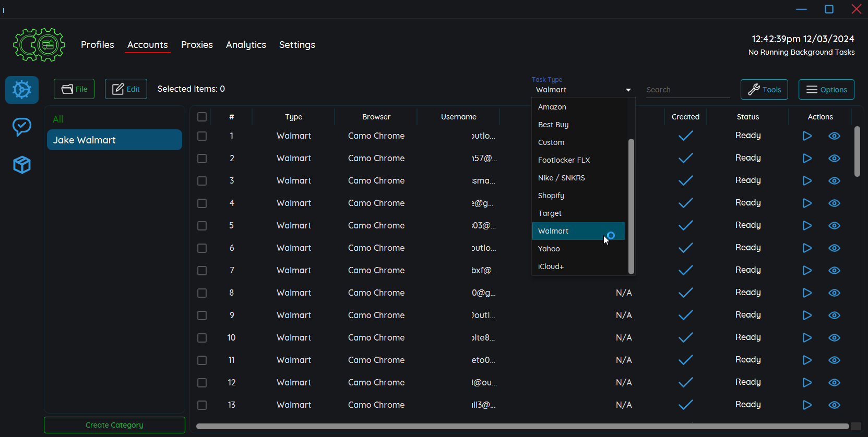Open the gear sidebar icon panel

coord(22,90)
